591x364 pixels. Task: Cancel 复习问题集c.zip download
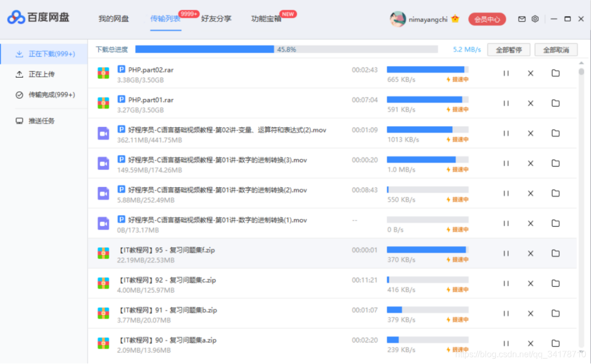(530, 284)
